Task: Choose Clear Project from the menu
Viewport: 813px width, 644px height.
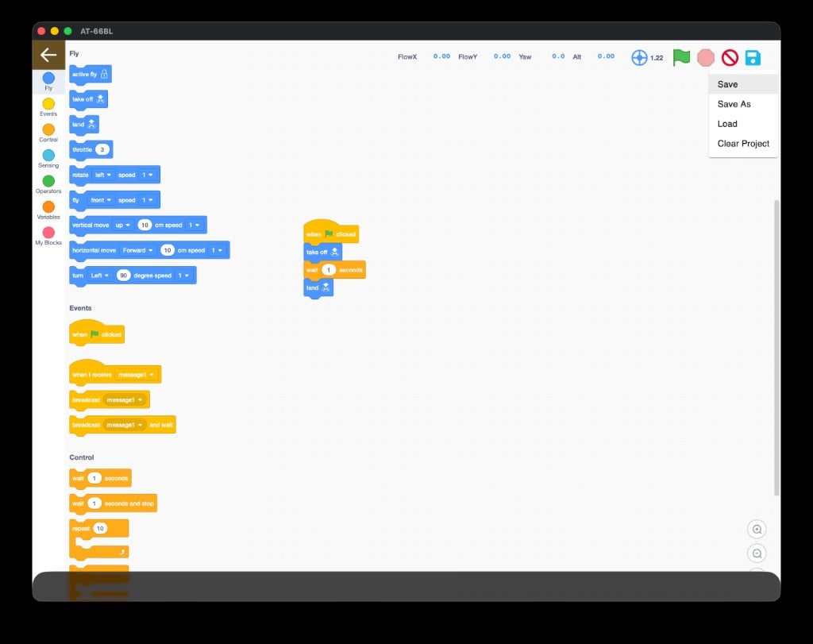Action: pos(743,143)
